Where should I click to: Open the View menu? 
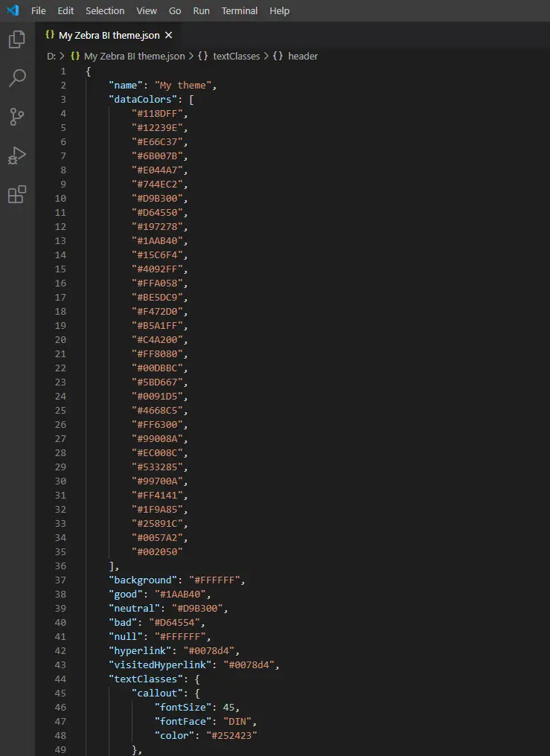tap(147, 10)
